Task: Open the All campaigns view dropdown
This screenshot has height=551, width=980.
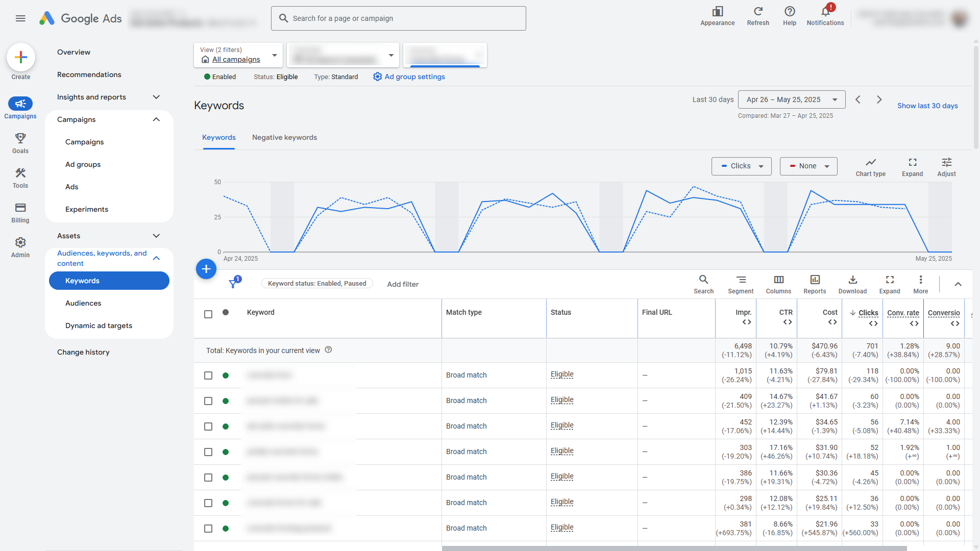Action: pyautogui.click(x=238, y=55)
